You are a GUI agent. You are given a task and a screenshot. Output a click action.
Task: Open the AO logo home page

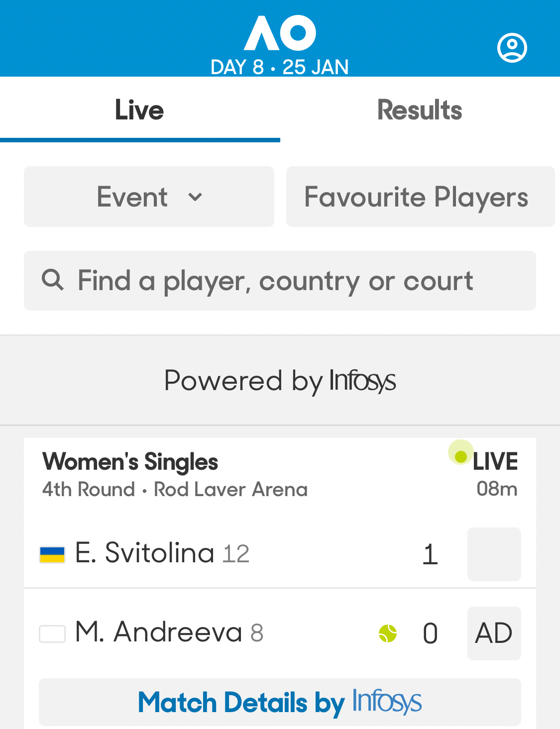(x=280, y=33)
